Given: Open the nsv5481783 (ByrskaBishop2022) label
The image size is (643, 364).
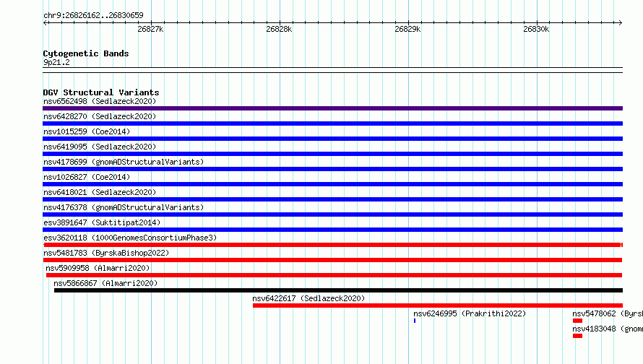Looking at the screenshot, I should (x=106, y=253).
